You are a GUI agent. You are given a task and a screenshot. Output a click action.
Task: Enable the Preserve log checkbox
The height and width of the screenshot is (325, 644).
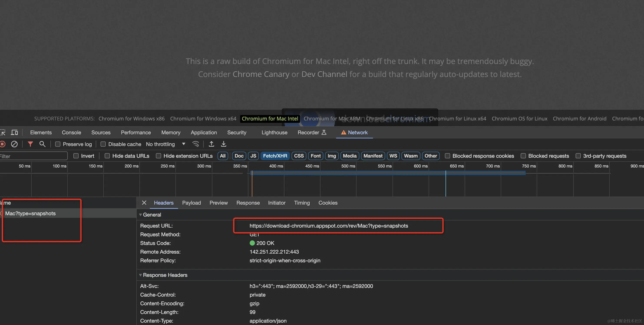[x=58, y=144]
